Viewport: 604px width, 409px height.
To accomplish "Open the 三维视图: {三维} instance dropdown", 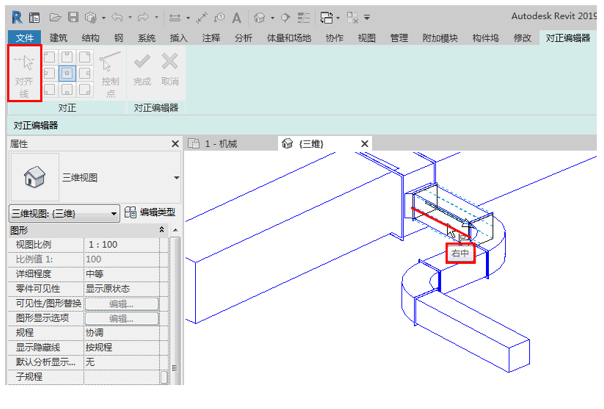I will click(x=64, y=213).
